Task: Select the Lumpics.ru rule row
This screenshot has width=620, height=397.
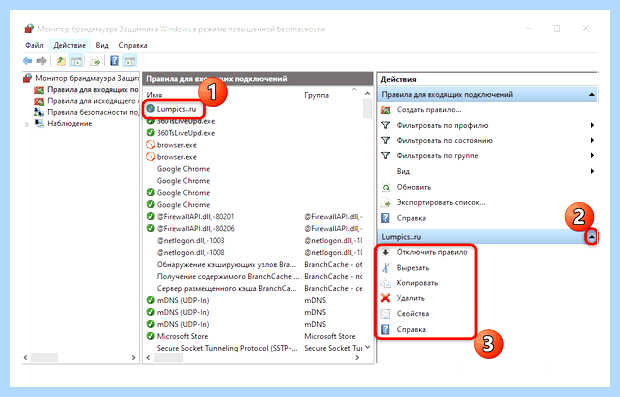Action: tap(176, 109)
